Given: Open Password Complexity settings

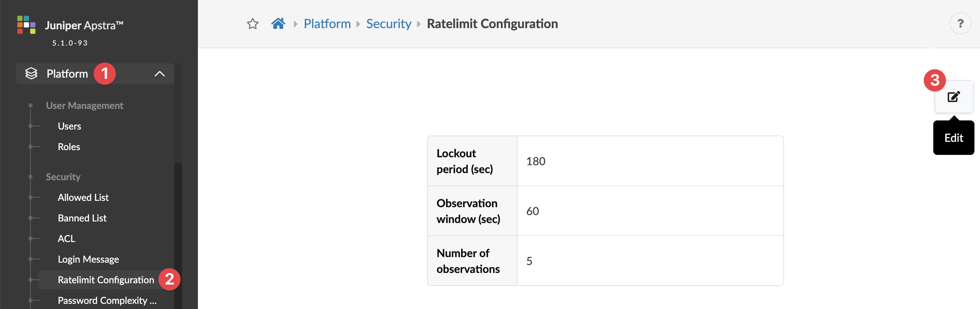Looking at the screenshot, I should 107,300.
